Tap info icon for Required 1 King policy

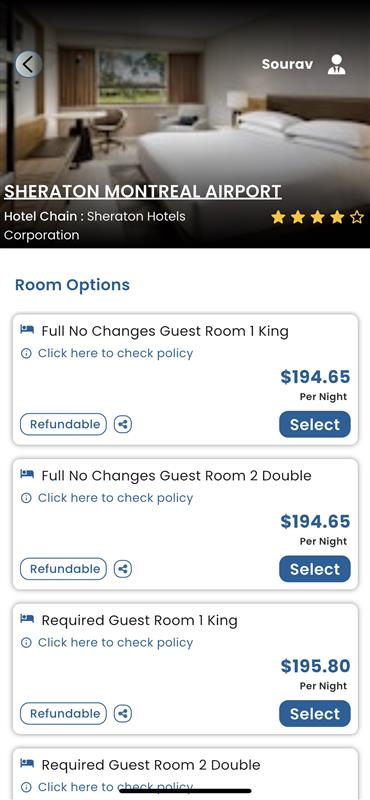tap(26, 643)
